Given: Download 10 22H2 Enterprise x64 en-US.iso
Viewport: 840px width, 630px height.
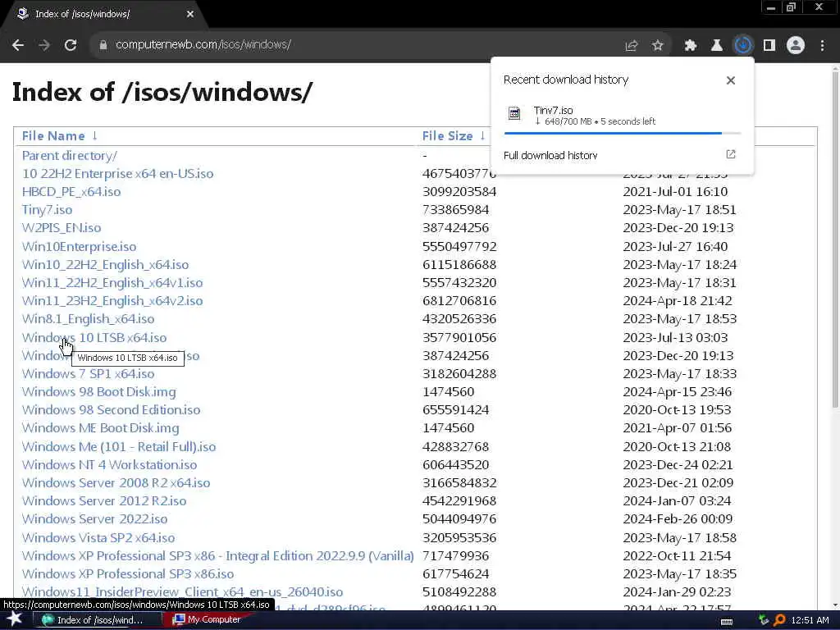Looking at the screenshot, I should pos(118,174).
